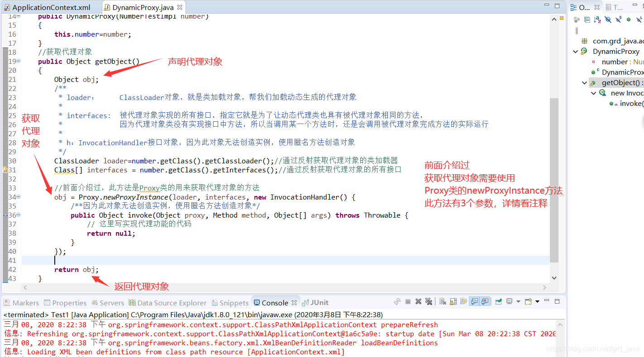Collapse new InvocationHandler node in Outline

(x=593, y=93)
